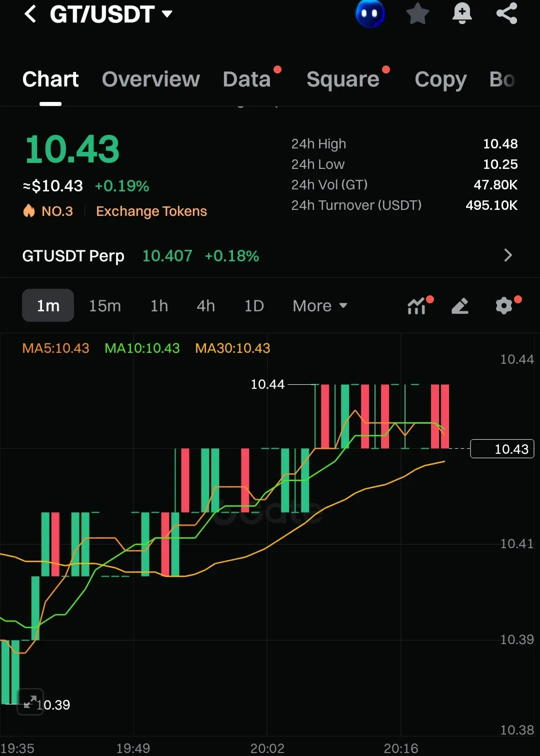Tap the 20:16 time axis label

[401, 748]
